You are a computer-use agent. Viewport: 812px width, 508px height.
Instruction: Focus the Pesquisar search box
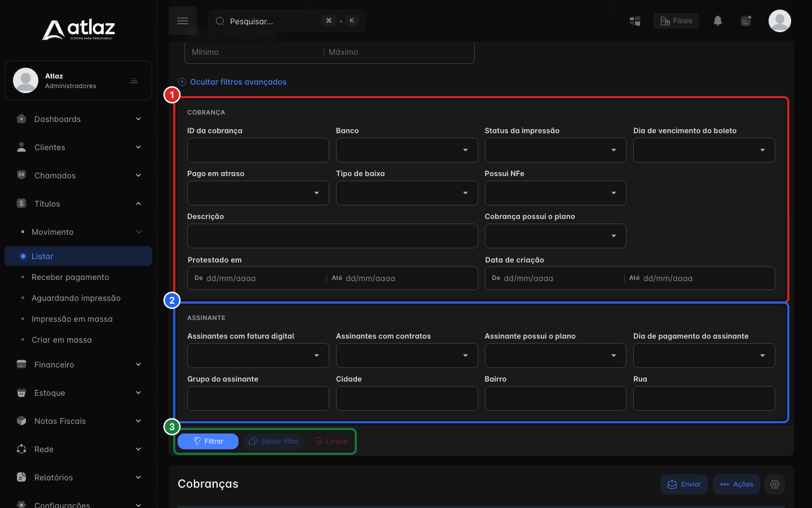[287, 21]
